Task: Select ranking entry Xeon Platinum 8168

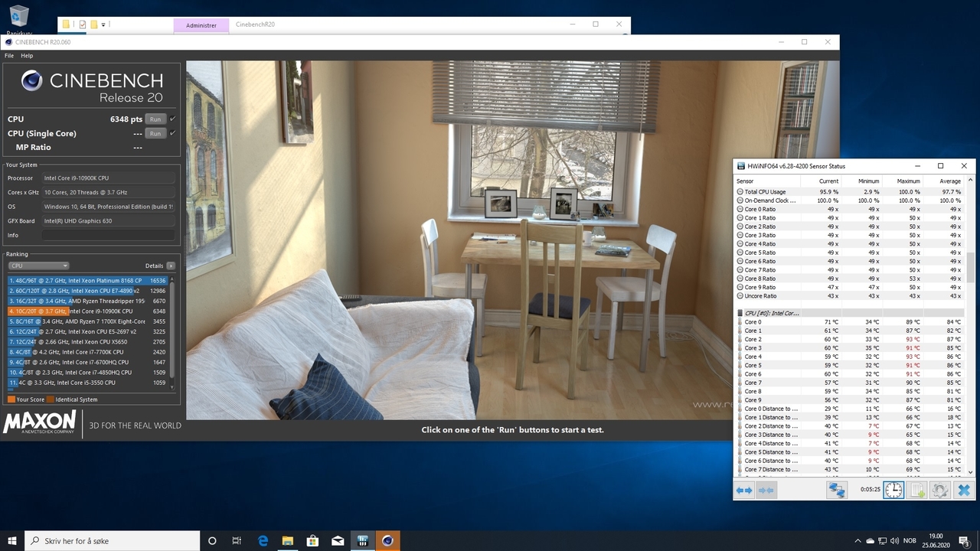Action: click(87, 281)
